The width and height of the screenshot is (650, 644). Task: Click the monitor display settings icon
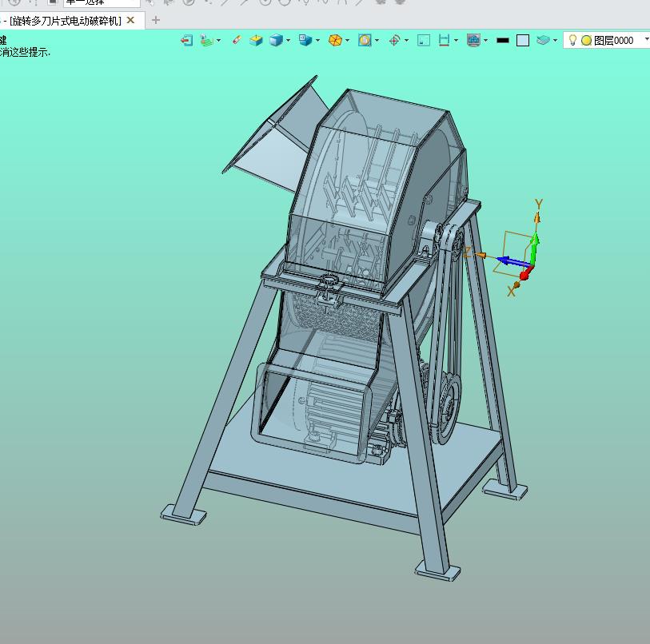point(473,40)
